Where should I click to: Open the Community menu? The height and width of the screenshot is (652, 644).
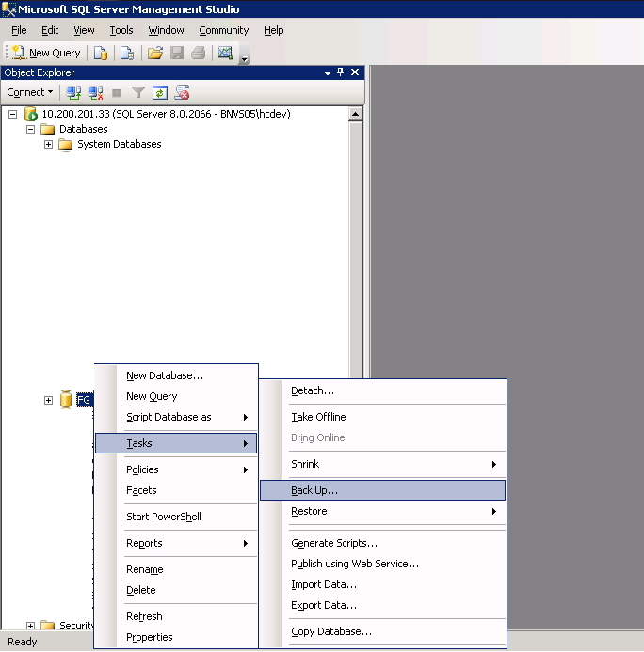(x=223, y=30)
